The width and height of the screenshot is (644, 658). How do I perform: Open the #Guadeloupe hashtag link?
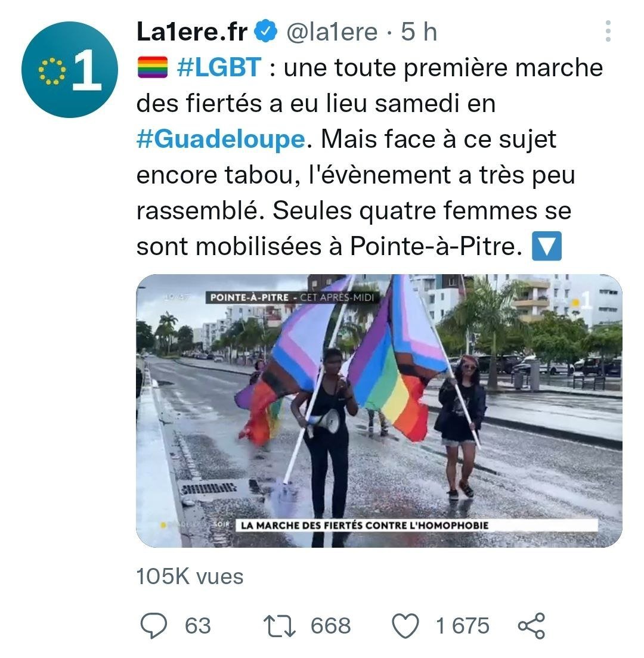221,139
